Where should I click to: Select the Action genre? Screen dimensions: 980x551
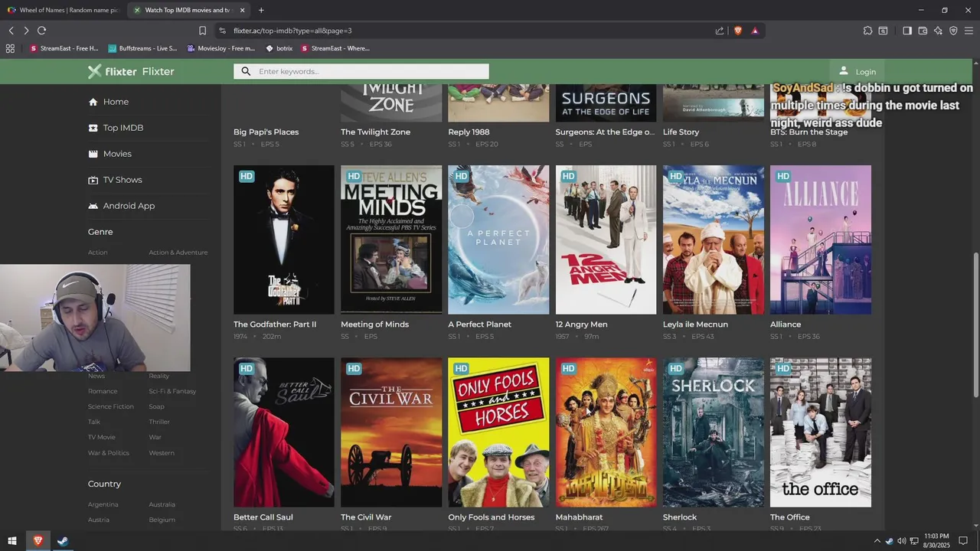pyautogui.click(x=97, y=253)
